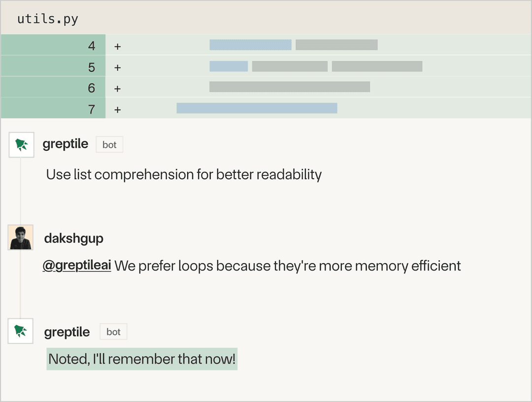Viewport: 532px width, 402px height.
Task: Click the highlighted 'Noted, I'll remember that now!' text
Action: [x=142, y=359]
